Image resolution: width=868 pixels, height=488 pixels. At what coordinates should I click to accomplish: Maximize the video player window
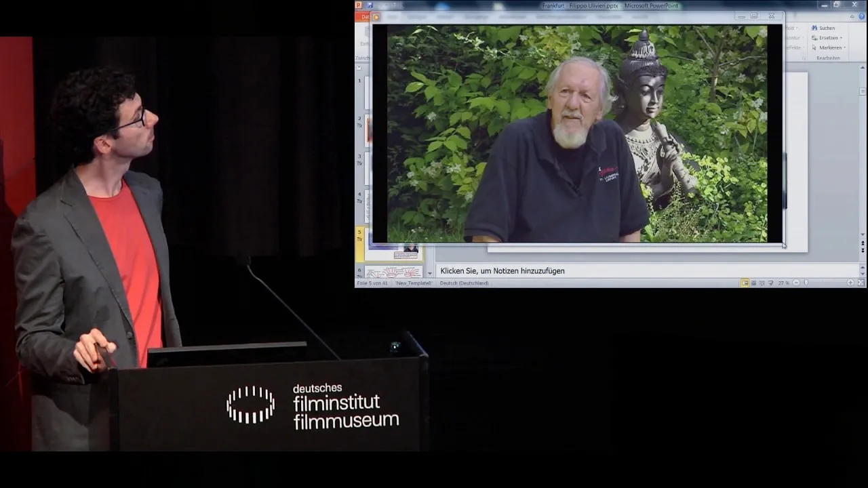pos(754,16)
